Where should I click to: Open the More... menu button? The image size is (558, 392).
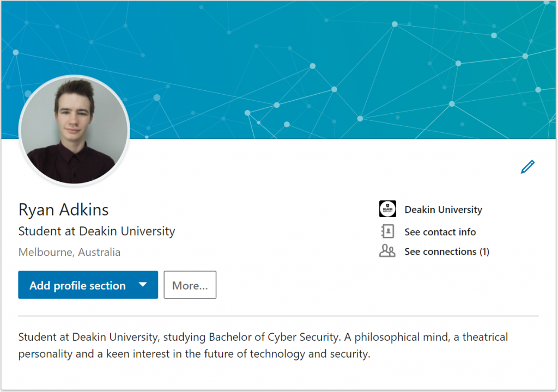[x=190, y=285]
